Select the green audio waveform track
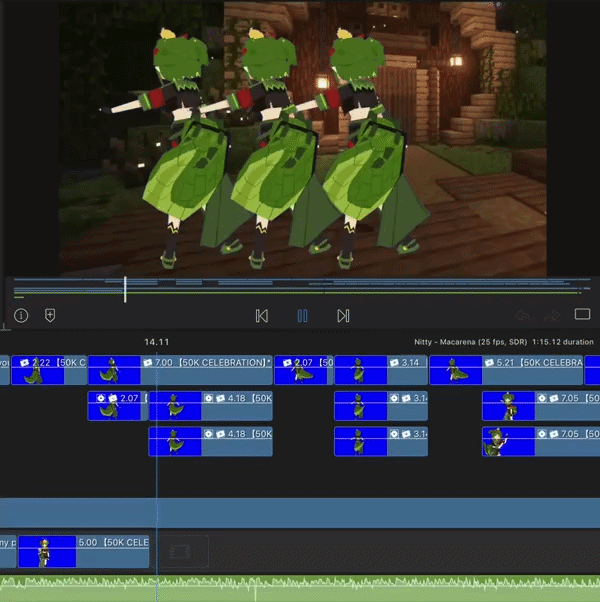The image size is (600, 602). pos(300,588)
